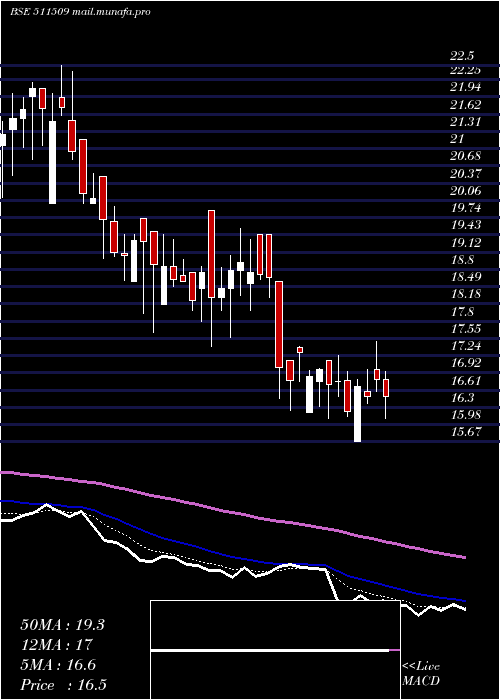Image resolution: width=500 pixels, height=700 pixels.
Task: Click the 50MA : 19.3 readout
Action: (x=62, y=625)
